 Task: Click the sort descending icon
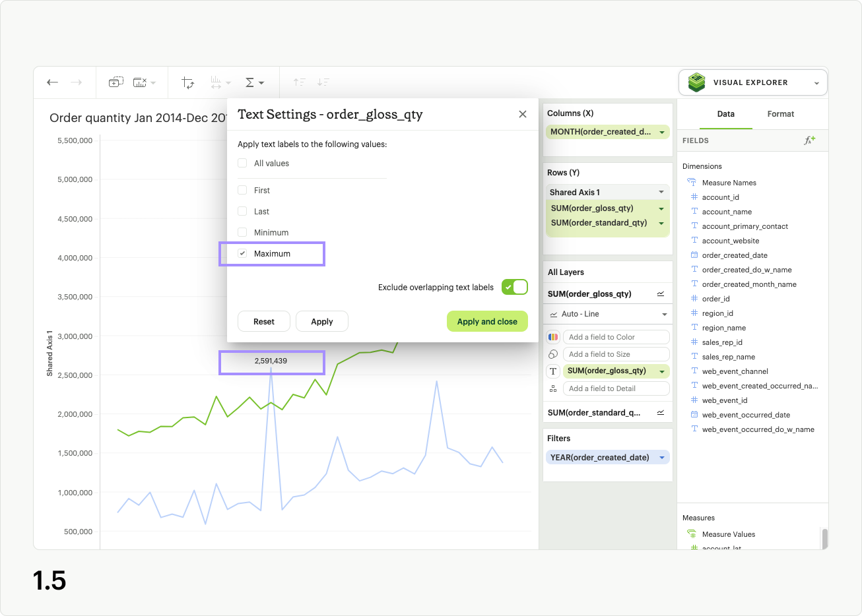(323, 82)
